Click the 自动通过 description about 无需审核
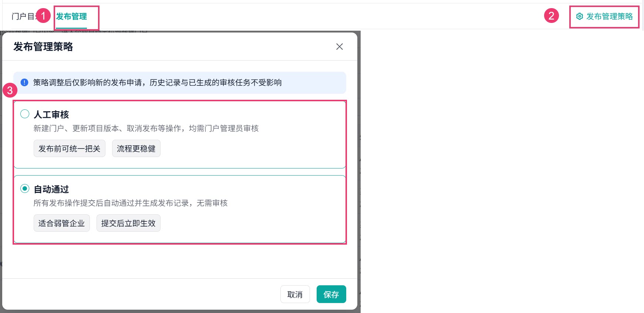644x313 pixels. click(x=131, y=203)
